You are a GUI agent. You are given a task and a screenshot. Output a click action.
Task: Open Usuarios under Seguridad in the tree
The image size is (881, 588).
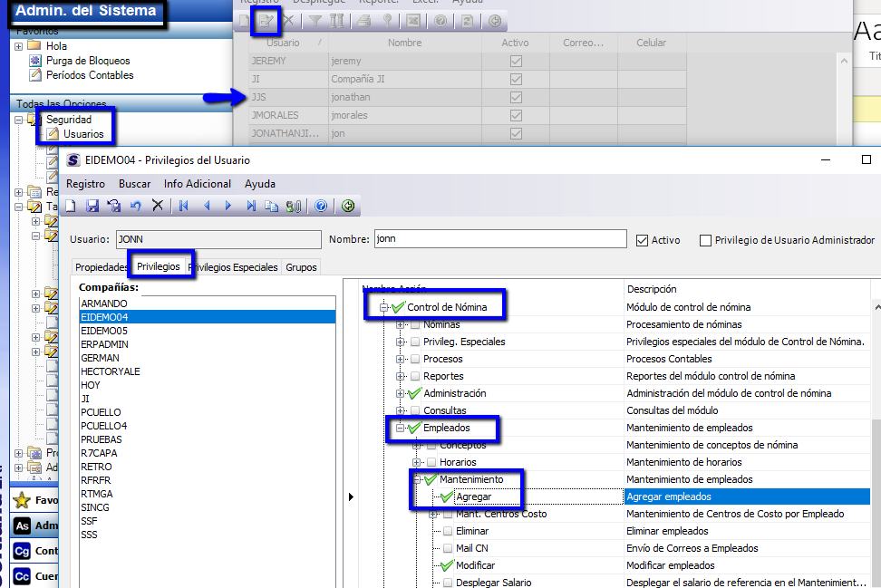(83, 134)
